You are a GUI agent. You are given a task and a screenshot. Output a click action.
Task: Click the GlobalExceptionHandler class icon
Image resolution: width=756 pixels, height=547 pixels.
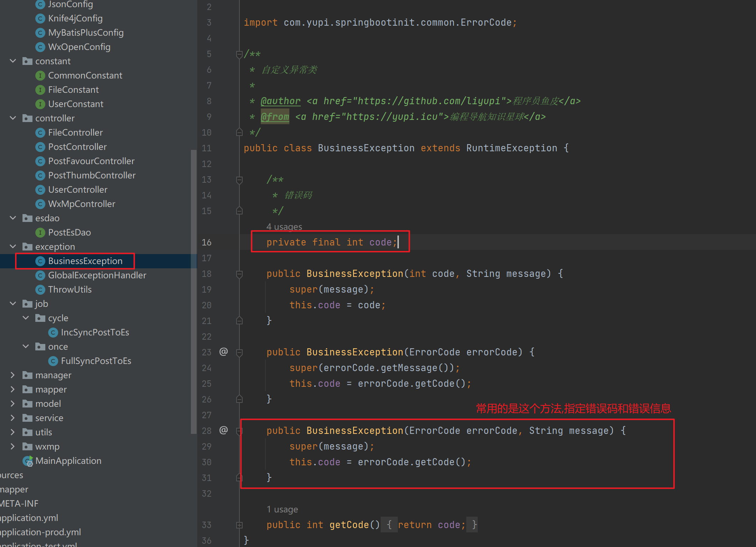pyautogui.click(x=40, y=275)
